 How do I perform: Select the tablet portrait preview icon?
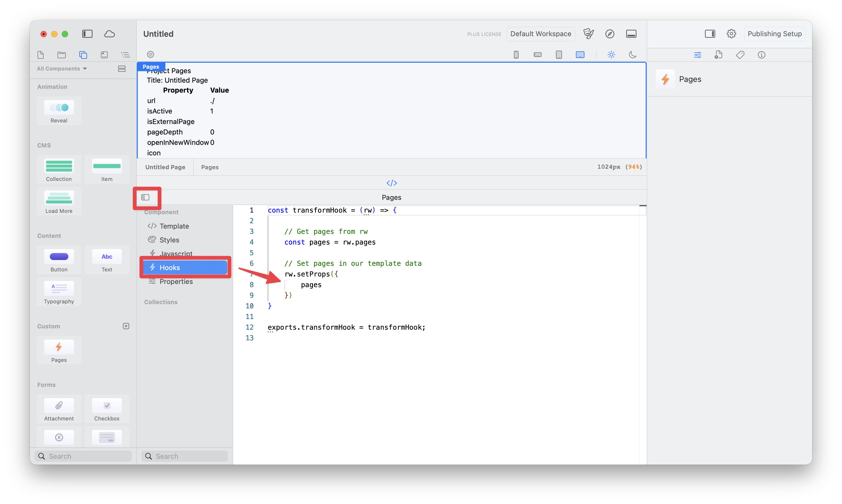pyautogui.click(x=559, y=55)
